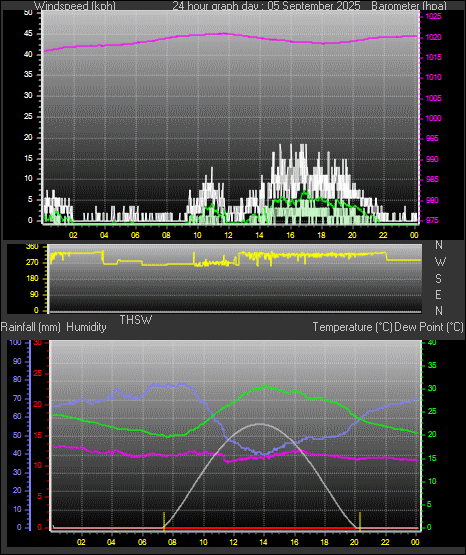Click the S compass letter on direction graph
Screen dimensions: 466x555
439,279
